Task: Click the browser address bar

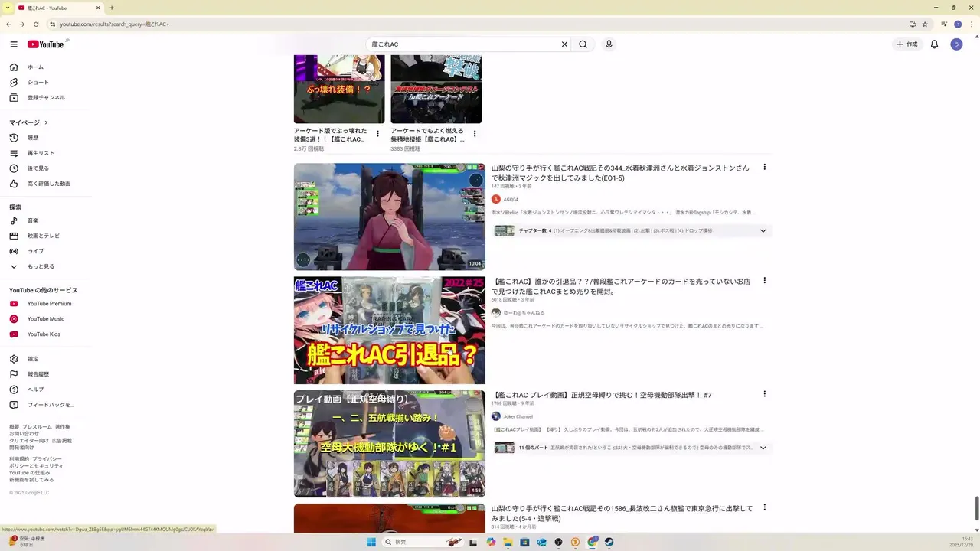Action: coord(475,24)
